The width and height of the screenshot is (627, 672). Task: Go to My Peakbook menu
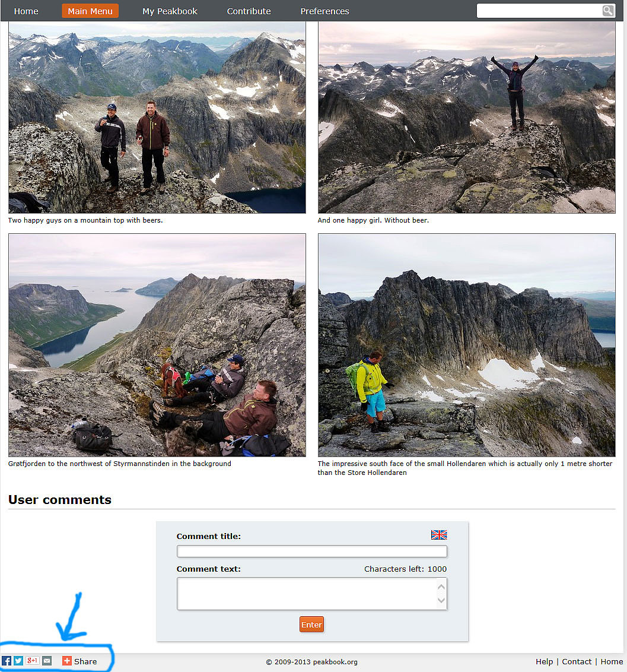[170, 11]
